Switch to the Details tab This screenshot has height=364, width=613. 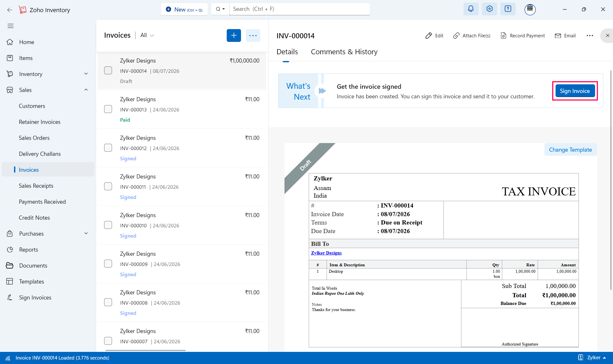click(x=287, y=52)
